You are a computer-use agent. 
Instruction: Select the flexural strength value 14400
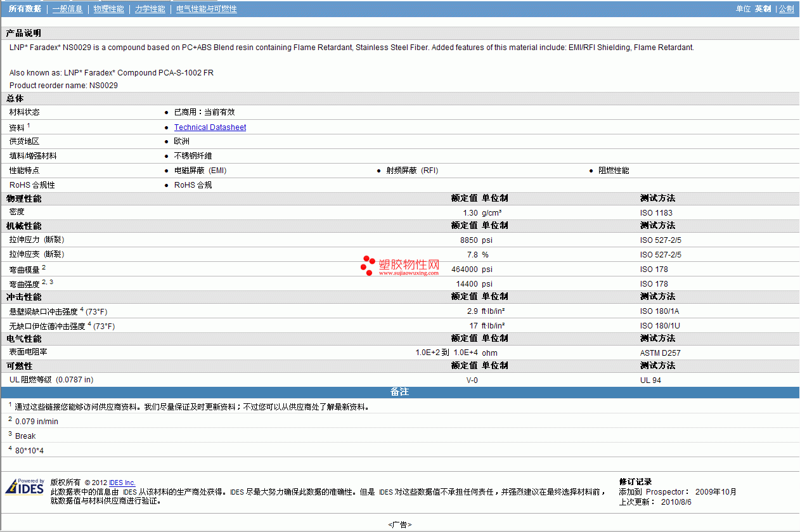coord(467,284)
